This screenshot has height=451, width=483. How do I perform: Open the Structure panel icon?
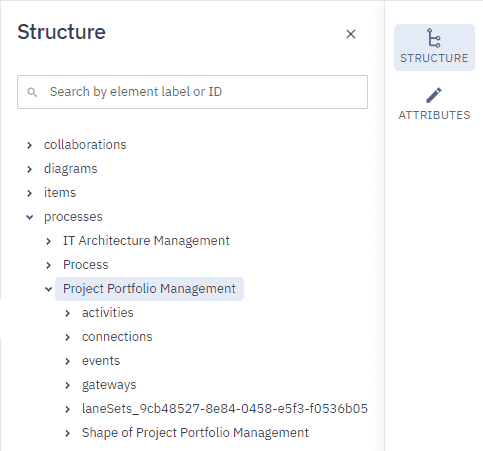pyautogui.click(x=434, y=38)
